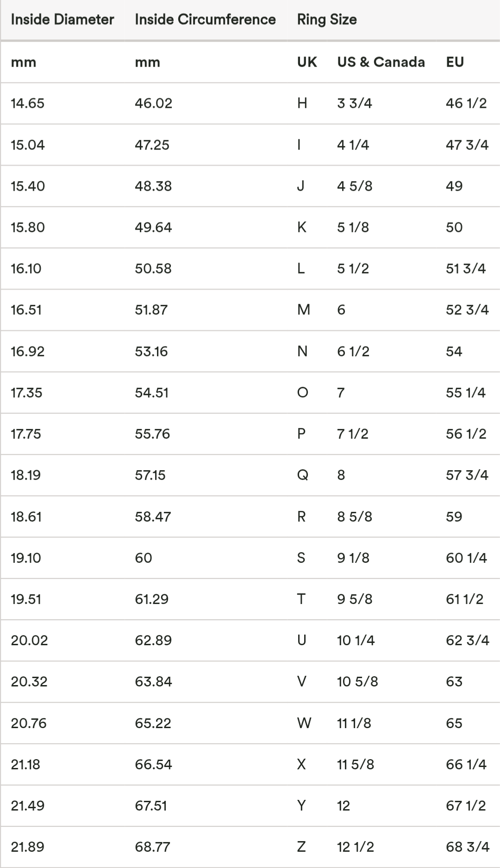The width and height of the screenshot is (500, 868).
Task: Select the UK sub-header
Action: [x=307, y=62]
